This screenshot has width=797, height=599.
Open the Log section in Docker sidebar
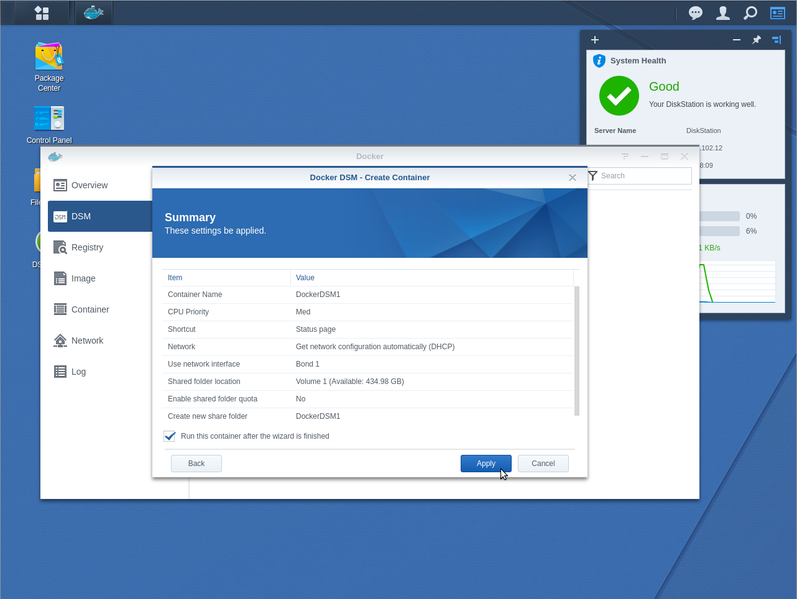point(100,371)
